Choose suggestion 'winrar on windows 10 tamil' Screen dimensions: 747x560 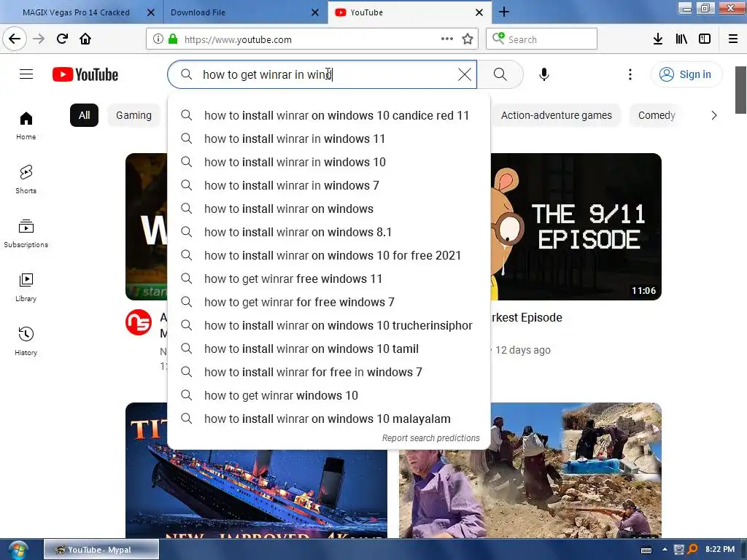click(x=329, y=349)
